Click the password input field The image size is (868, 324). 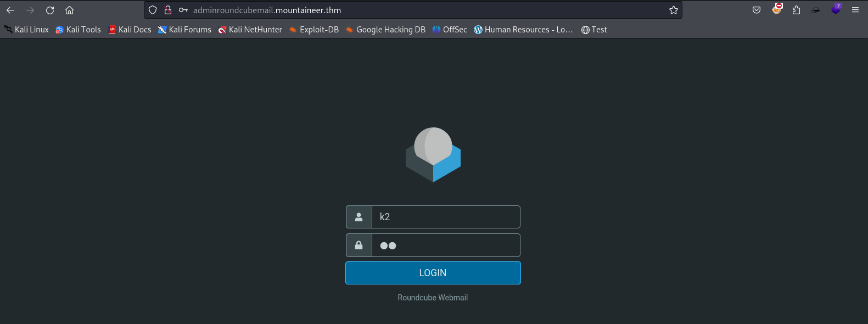(x=445, y=245)
